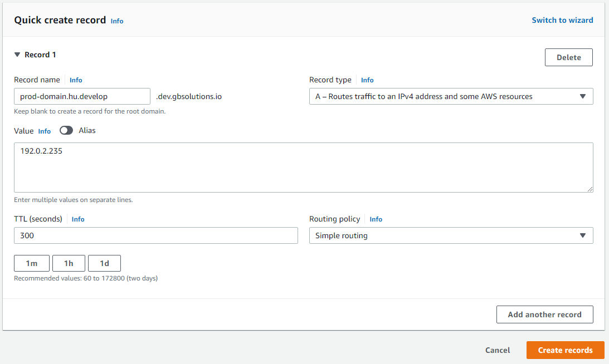Click Info link next to Quick create record
This screenshot has width=609, height=364.
point(117,21)
